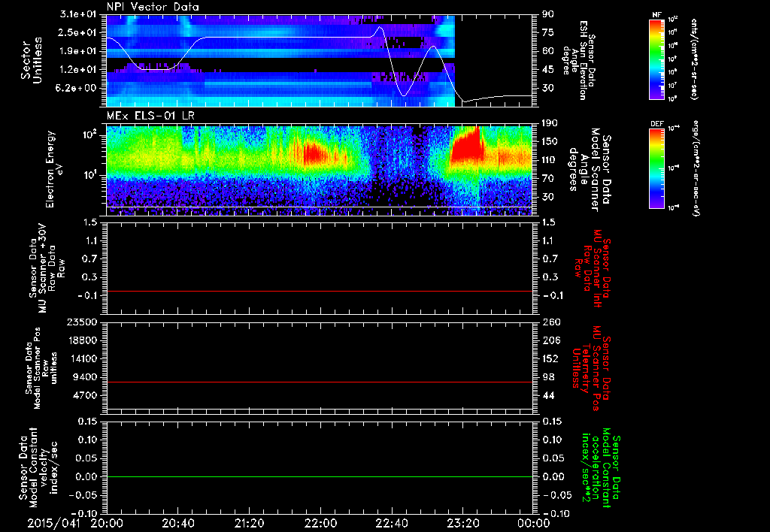Click the green line in the velocity panel

[x=320, y=476]
